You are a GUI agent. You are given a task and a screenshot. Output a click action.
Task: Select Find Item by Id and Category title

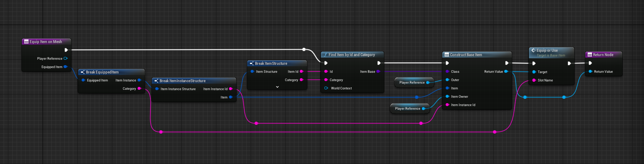pos(352,55)
